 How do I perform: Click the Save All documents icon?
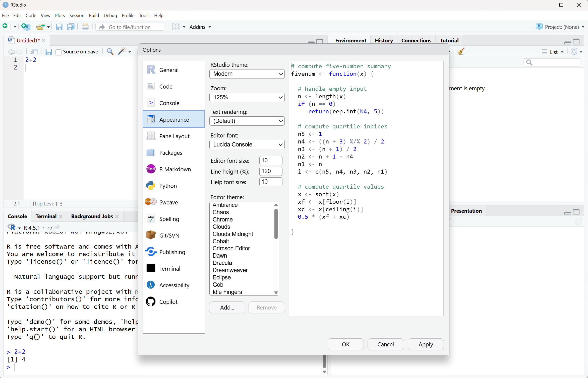(x=71, y=27)
